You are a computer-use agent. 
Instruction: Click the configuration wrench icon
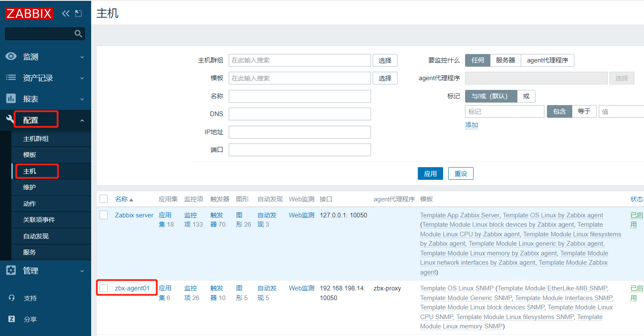[x=10, y=119]
